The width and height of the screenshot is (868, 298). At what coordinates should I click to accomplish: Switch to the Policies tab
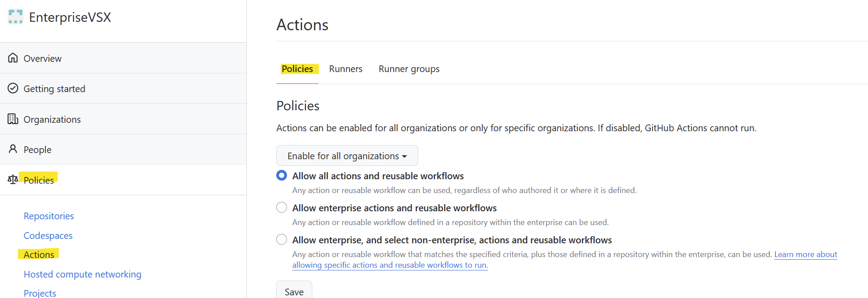(x=297, y=69)
